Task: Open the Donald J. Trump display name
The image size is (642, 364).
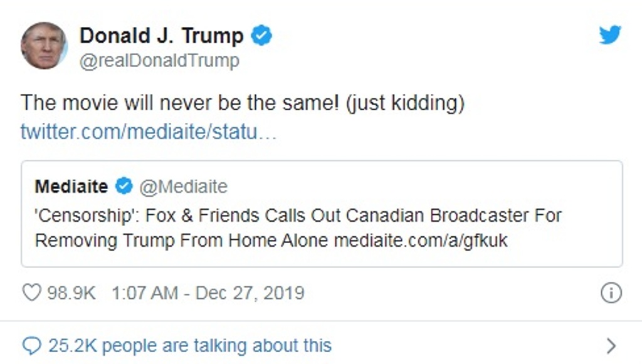Action: click(161, 36)
